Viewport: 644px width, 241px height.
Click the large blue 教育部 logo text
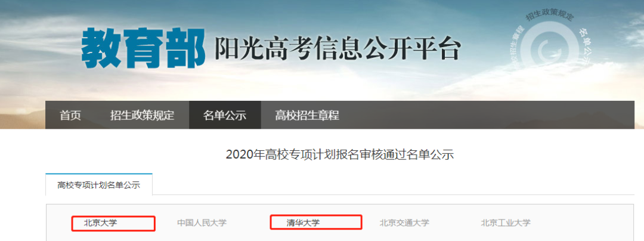(143, 48)
